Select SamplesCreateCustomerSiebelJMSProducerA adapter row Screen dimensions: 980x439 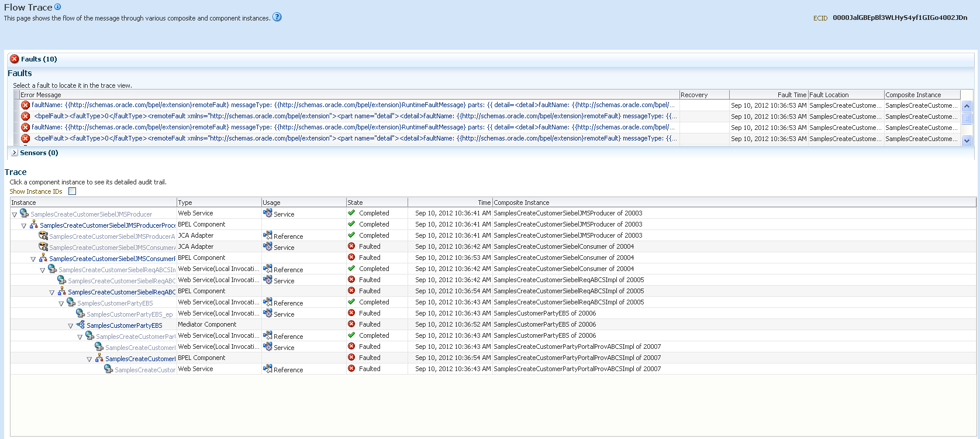pyautogui.click(x=112, y=236)
